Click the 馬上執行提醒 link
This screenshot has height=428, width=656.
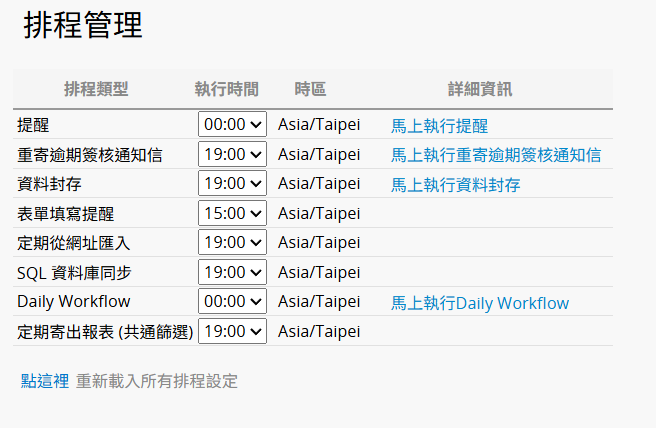tap(439, 125)
